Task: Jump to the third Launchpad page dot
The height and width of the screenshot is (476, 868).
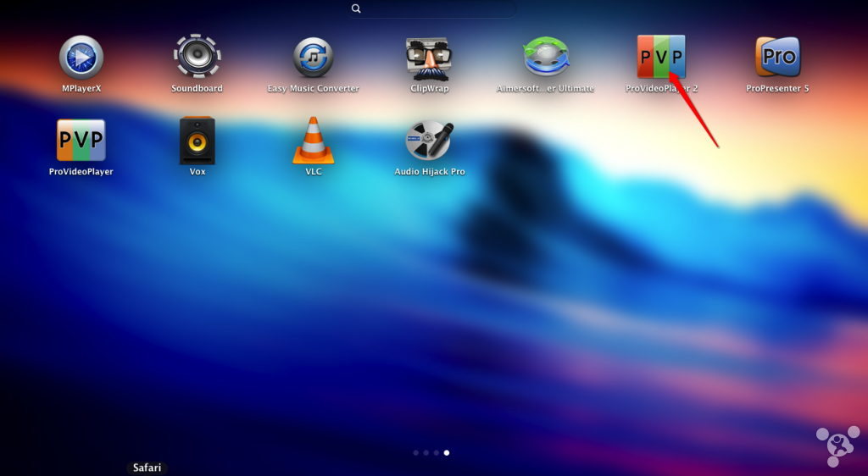Action: pos(437,453)
